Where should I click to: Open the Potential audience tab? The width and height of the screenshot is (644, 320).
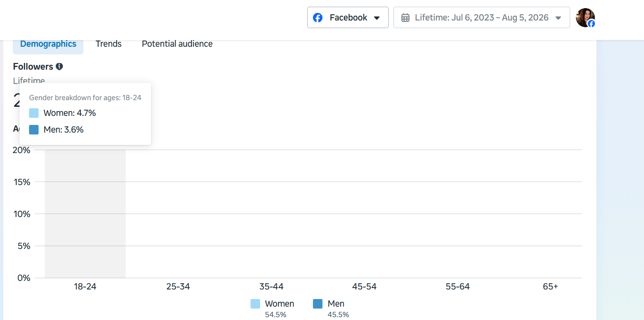tap(177, 44)
